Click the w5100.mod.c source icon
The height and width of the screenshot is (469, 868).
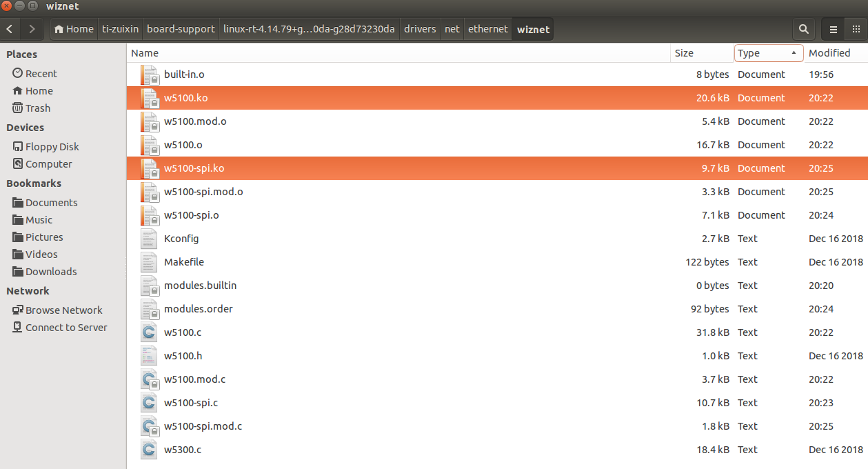click(149, 379)
